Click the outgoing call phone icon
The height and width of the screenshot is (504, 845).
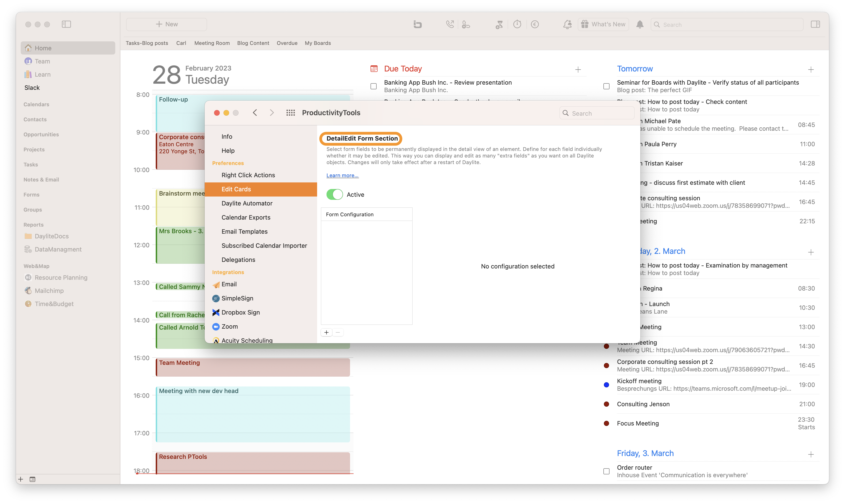click(450, 24)
